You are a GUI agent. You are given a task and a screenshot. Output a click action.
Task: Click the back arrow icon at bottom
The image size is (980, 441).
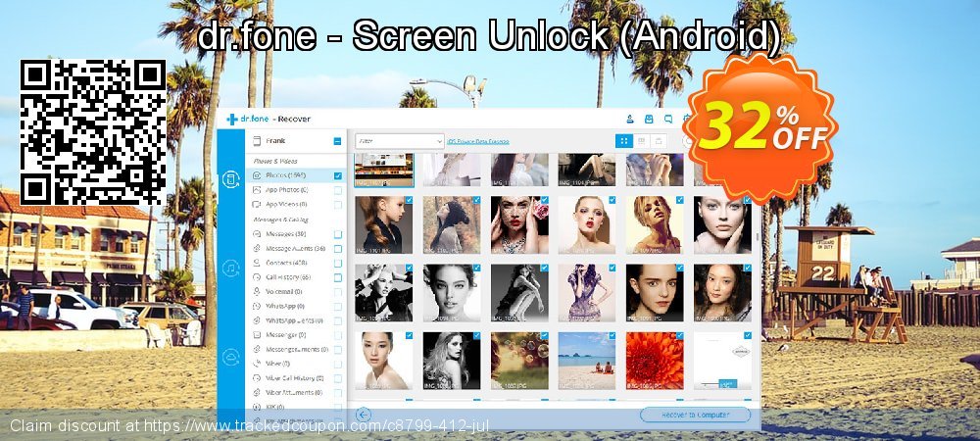(364, 415)
